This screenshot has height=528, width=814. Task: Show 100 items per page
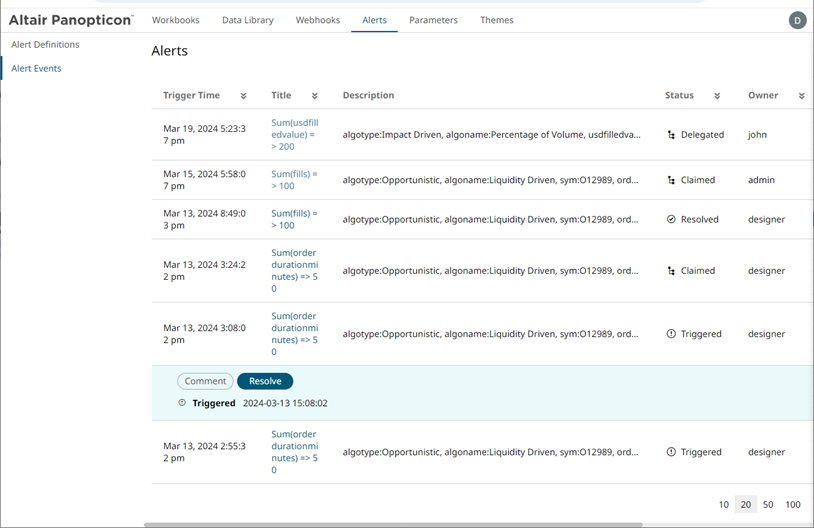[793, 505]
